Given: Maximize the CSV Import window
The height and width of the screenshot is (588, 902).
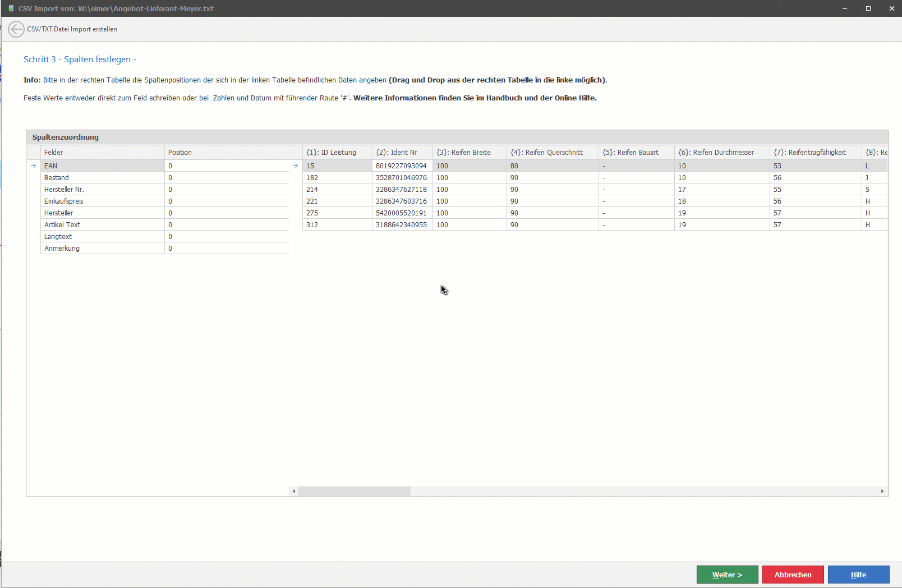Looking at the screenshot, I should point(868,8).
